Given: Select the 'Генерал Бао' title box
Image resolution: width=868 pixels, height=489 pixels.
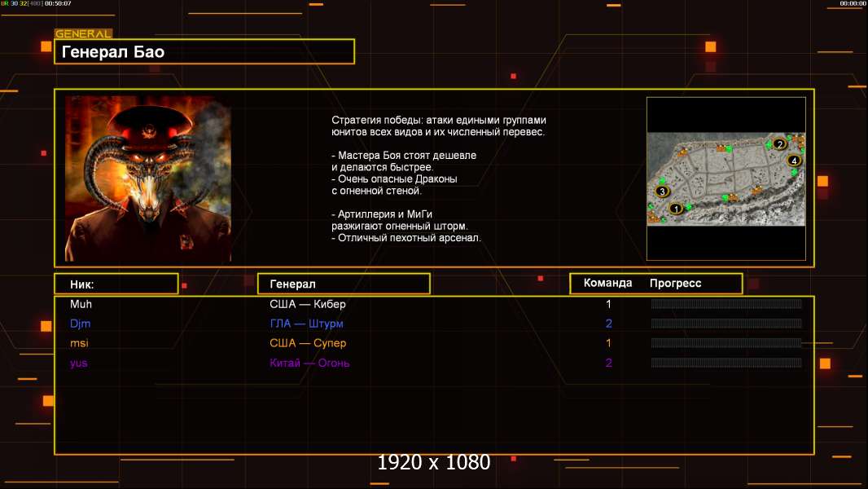Looking at the screenshot, I should (204, 51).
